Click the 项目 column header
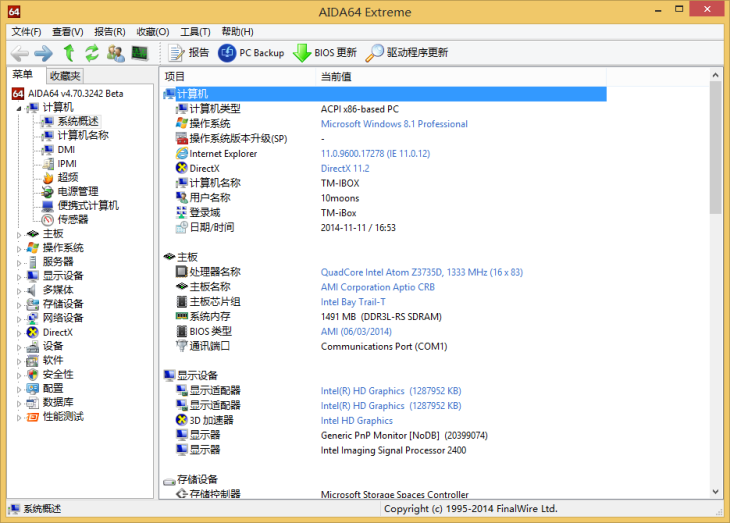Viewport: 730px width, 523px height. pyautogui.click(x=237, y=76)
